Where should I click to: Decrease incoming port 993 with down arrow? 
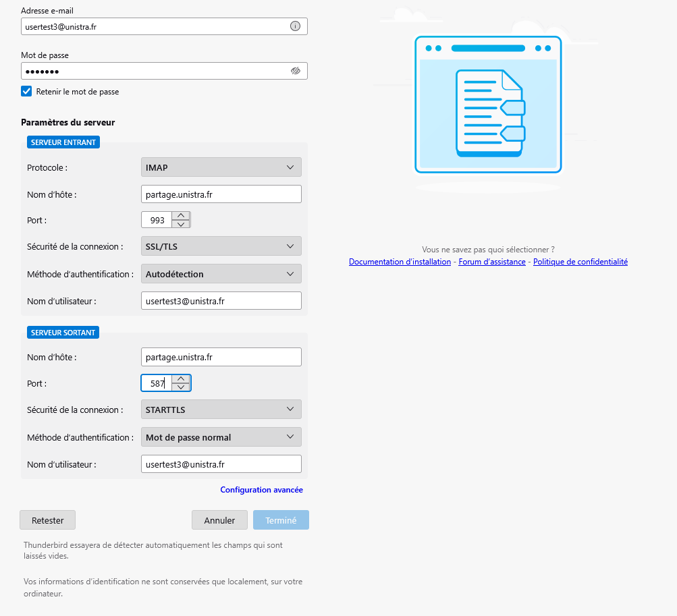181,224
